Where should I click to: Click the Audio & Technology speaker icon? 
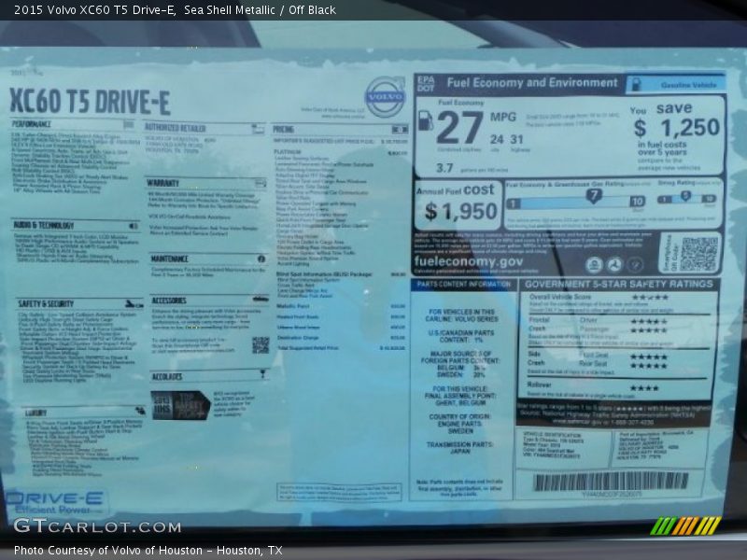coord(134,226)
